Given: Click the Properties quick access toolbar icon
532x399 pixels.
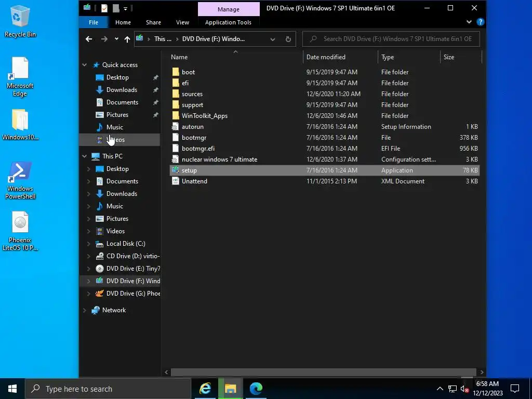Looking at the screenshot, I should pyautogui.click(x=104, y=8).
